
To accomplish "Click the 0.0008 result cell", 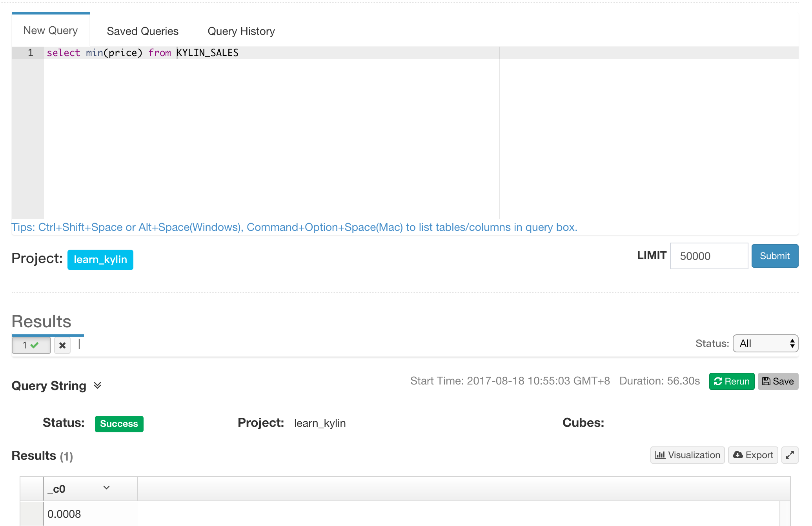I will tap(64, 514).
